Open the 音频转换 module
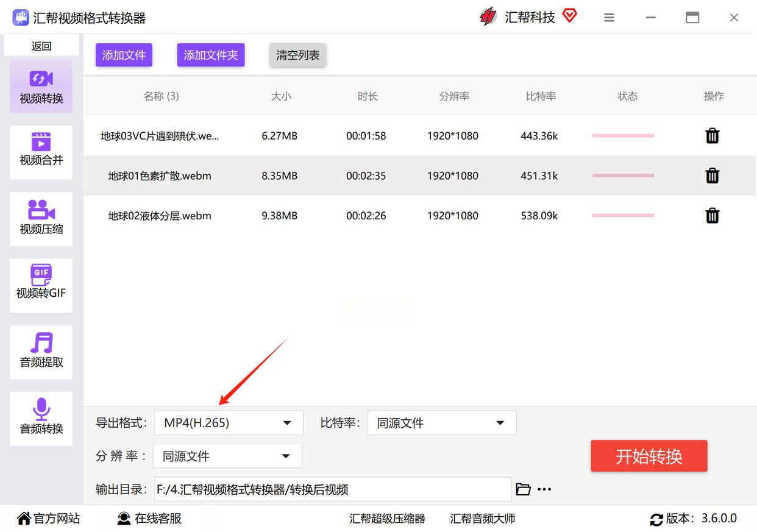 41,418
